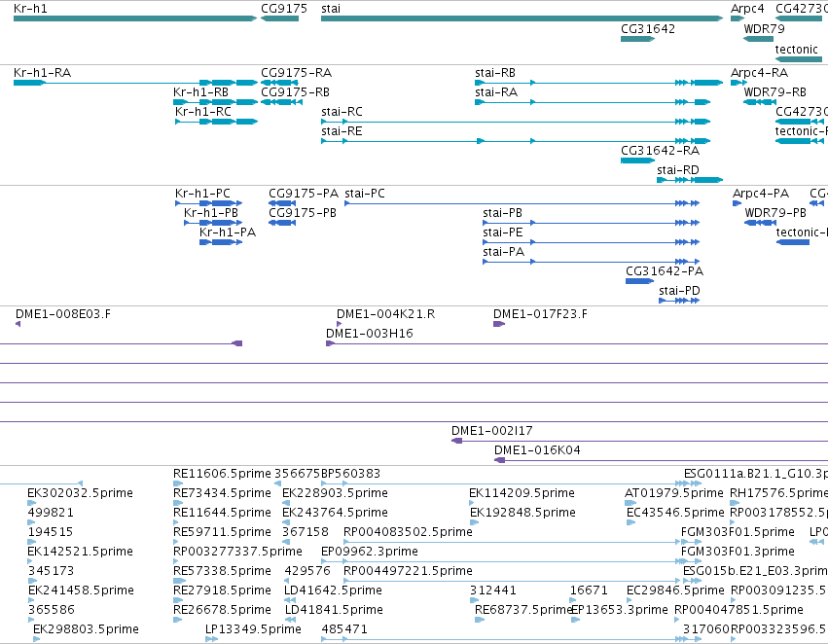The height and width of the screenshot is (644, 828).
Task: Click transcript WDR79-RB
Action: [x=759, y=102]
